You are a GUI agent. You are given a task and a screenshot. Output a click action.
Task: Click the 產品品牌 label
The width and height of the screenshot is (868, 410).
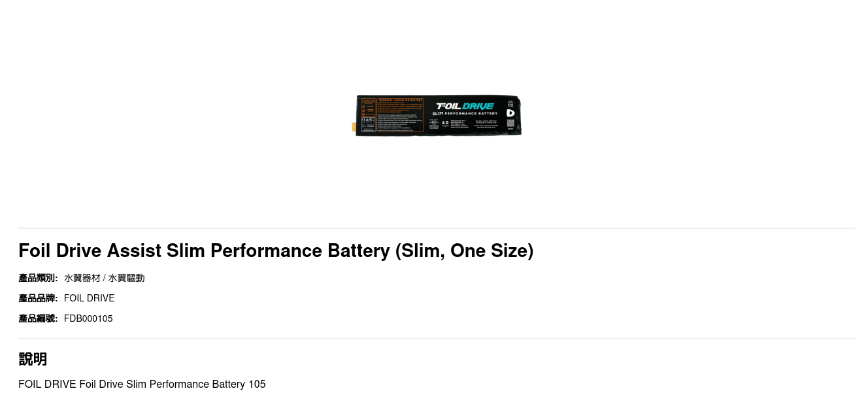tap(38, 298)
